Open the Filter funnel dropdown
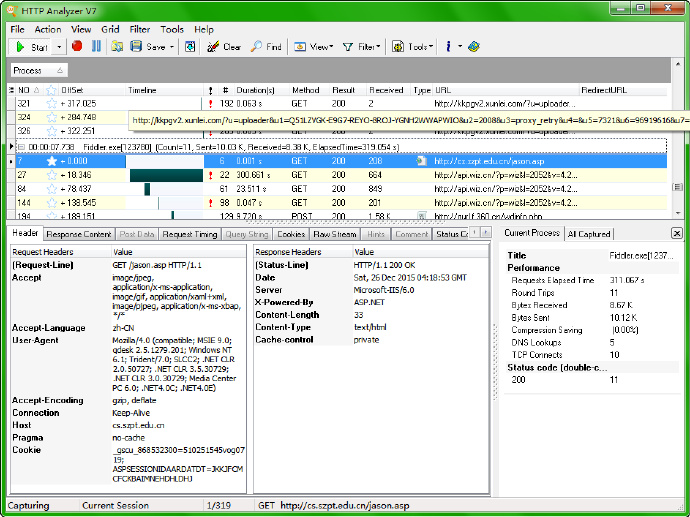 [361, 47]
